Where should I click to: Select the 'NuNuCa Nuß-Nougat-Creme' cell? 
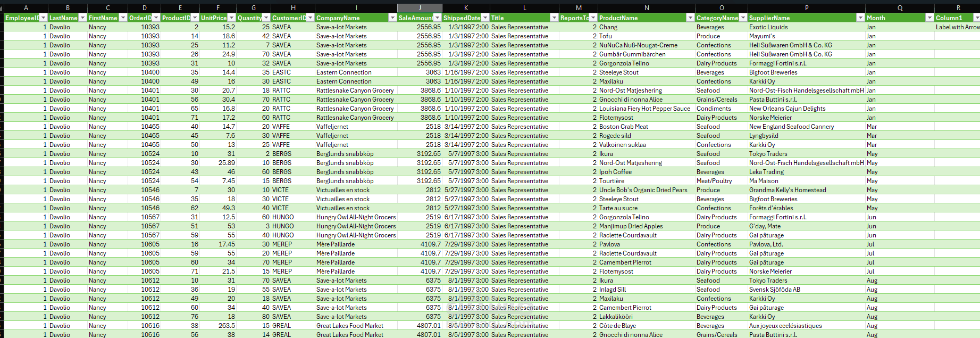(646, 45)
